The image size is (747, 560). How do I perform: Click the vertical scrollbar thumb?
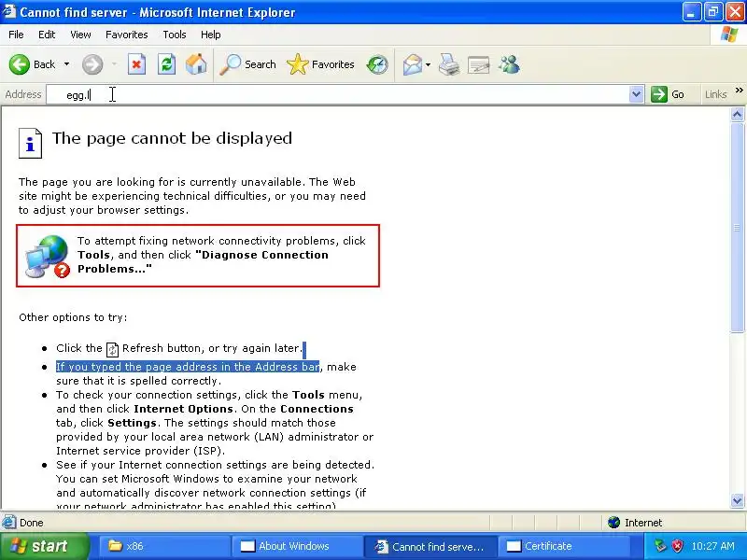pyautogui.click(x=737, y=227)
